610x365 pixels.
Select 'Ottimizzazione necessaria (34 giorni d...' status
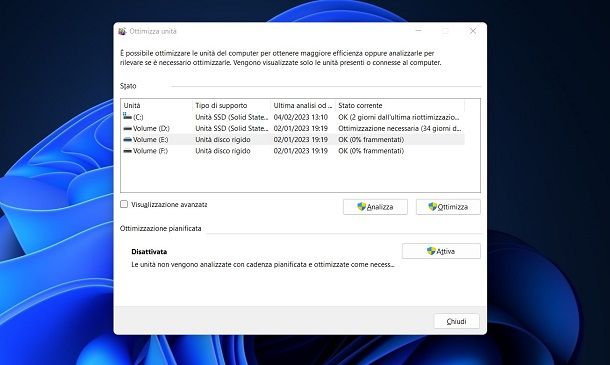pyautogui.click(x=400, y=128)
